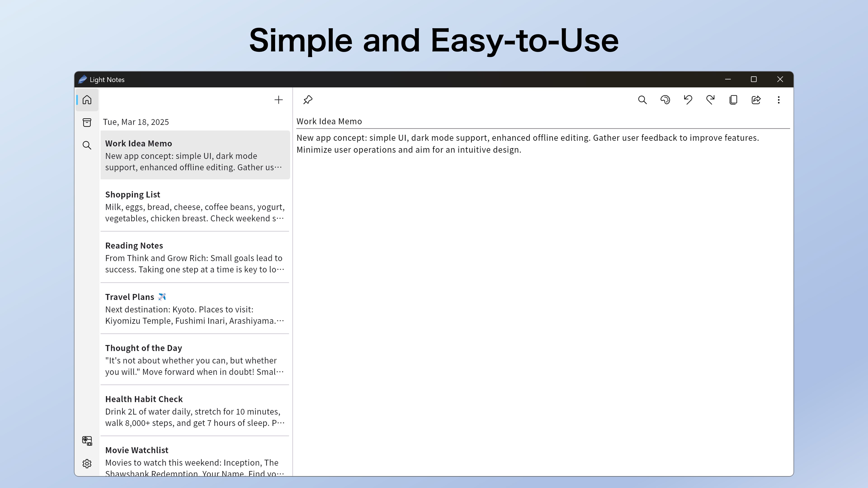This screenshot has height=488, width=868.
Task: Open the Home tab in sidebar
Action: 87,100
